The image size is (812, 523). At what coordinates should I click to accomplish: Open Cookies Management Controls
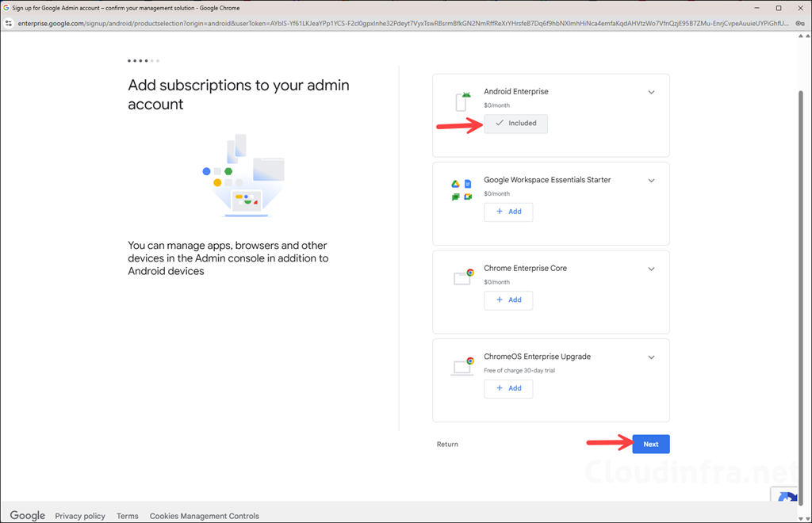(205, 516)
